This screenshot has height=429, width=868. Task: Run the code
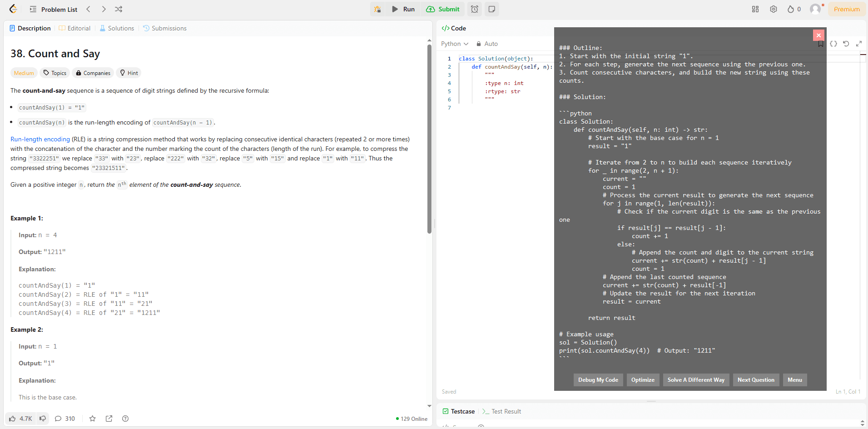pyautogui.click(x=403, y=9)
